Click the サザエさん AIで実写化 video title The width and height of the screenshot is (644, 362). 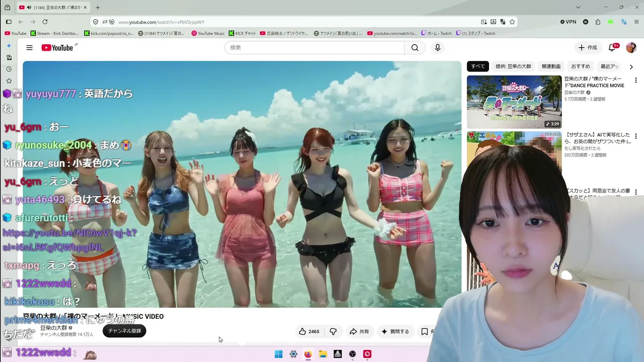[x=598, y=138]
